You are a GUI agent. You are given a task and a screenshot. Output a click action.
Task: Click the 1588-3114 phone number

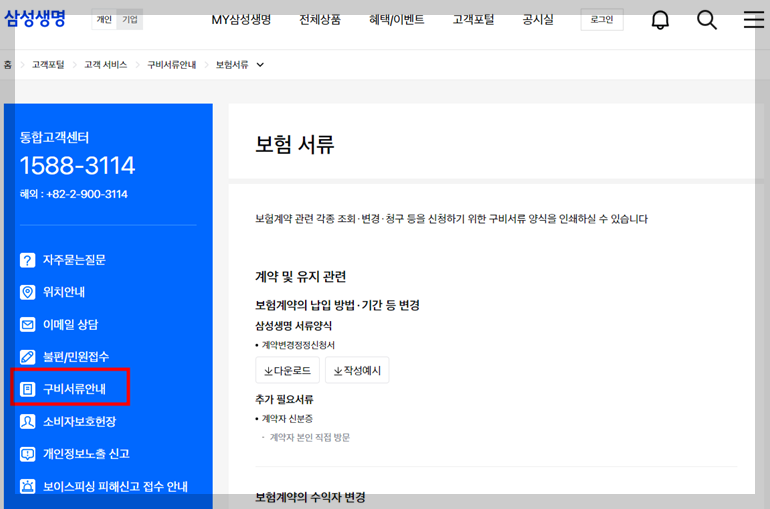click(x=77, y=165)
